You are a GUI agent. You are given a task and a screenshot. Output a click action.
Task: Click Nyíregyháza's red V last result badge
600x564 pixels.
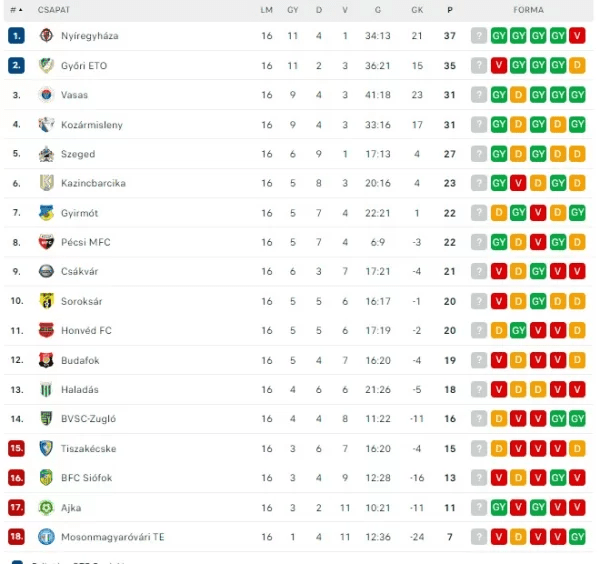coord(577,36)
